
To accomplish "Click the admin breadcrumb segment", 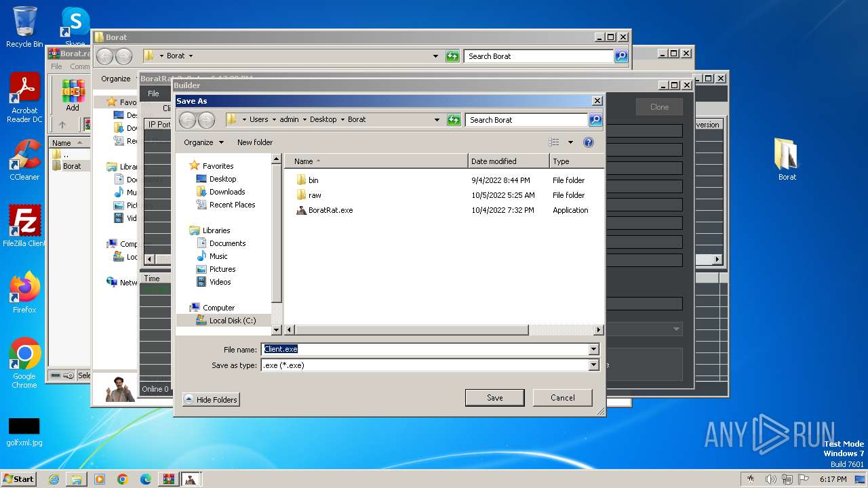I will pos(289,120).
